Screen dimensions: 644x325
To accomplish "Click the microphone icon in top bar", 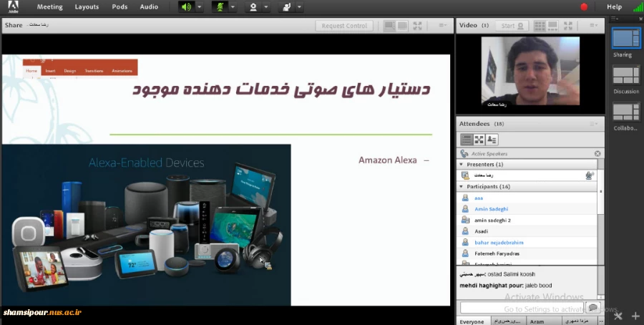I will [x=220, y=7].
